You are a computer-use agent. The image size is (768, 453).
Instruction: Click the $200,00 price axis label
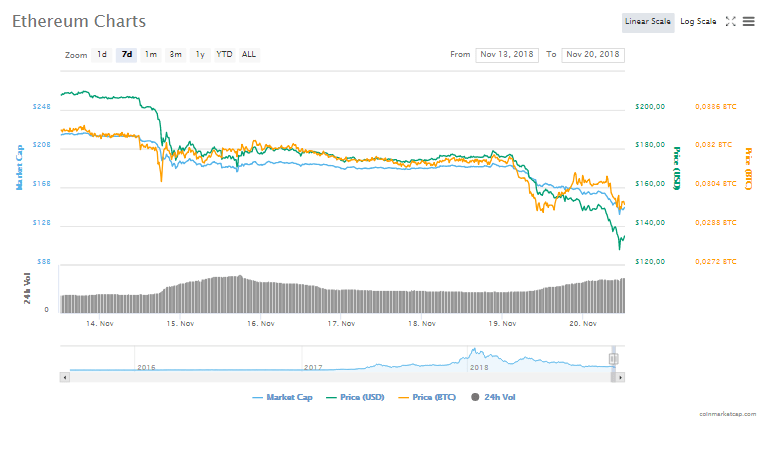pyautogui.click(x=650, y=107)
